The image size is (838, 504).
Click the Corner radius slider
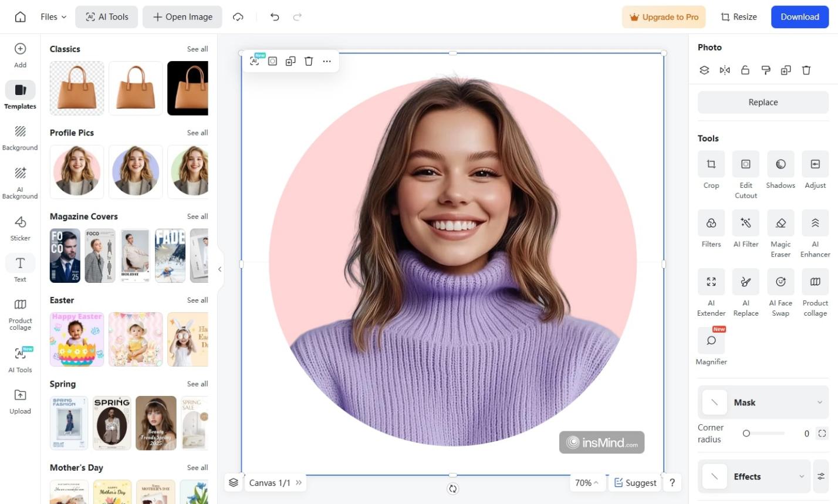click(764, 434)
